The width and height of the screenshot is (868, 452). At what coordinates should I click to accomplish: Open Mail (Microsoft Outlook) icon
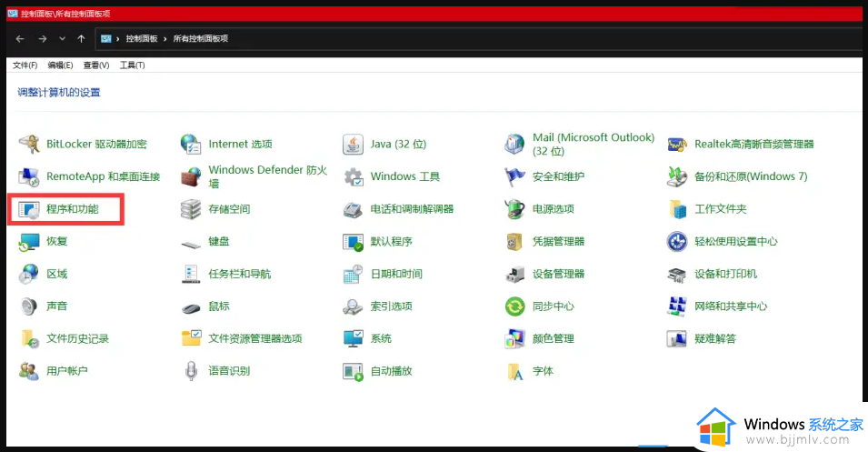click(514, 144)
